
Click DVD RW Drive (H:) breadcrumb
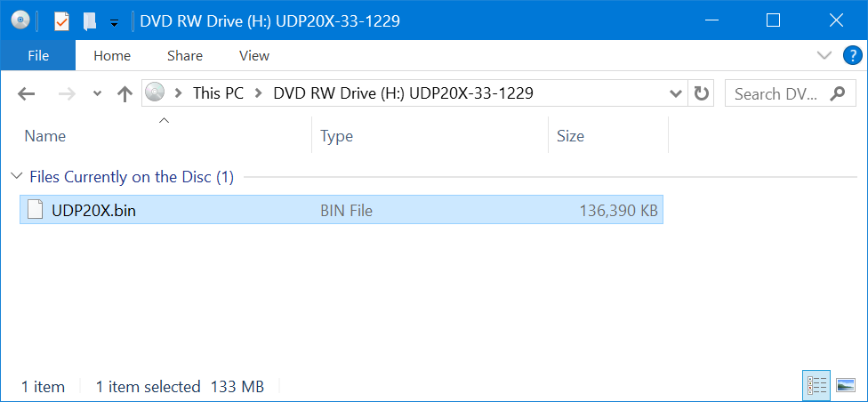point(403,93)
